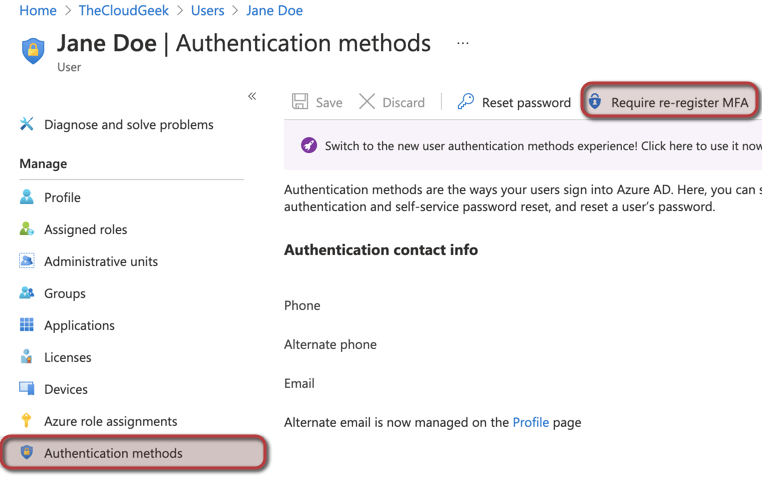Select Assigned roles in the sidebar
Screen dimensions: 762x480
85,229
